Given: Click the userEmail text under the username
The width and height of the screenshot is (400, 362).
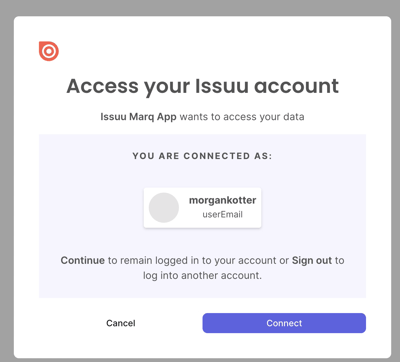Looking at the screenshot, I should tap(223, 214).
